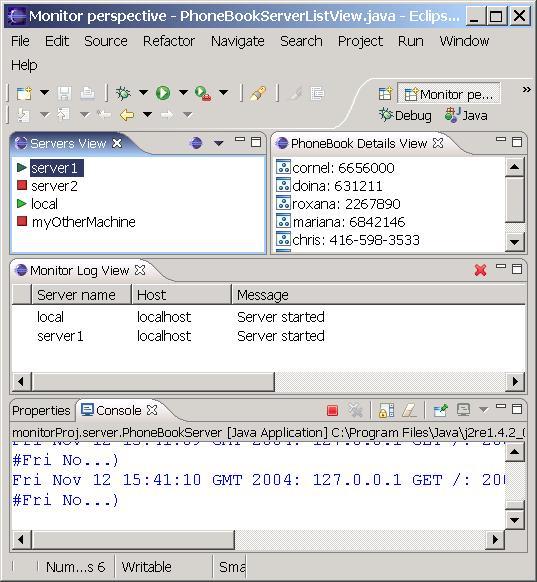Open the Servers View menu dropdown arrow

[219, 143]
